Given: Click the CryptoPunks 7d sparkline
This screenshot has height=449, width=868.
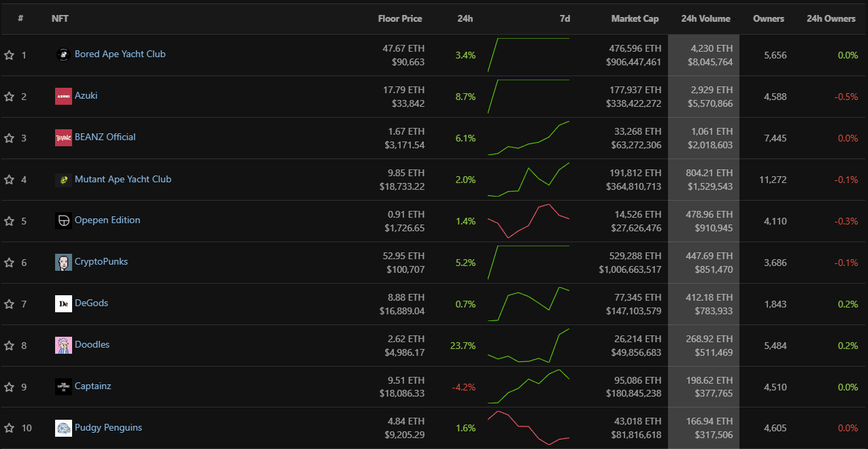Looking at the screenshot, I should point(529,262).
